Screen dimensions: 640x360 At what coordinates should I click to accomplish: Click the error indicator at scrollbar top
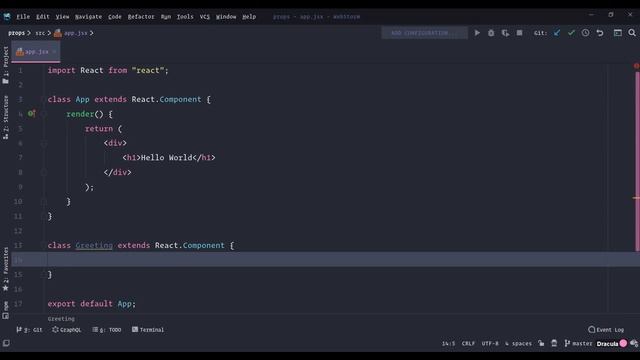[x=636, y=66]
